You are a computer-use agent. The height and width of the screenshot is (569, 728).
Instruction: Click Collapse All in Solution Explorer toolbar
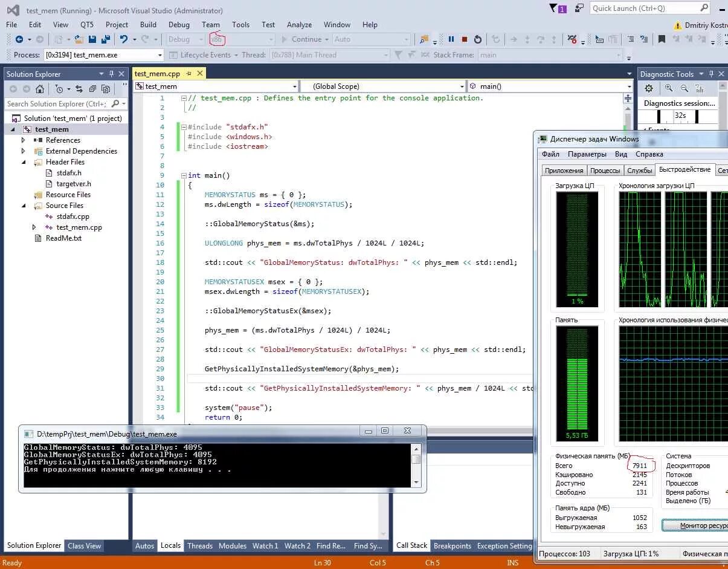tap(92, 89)
